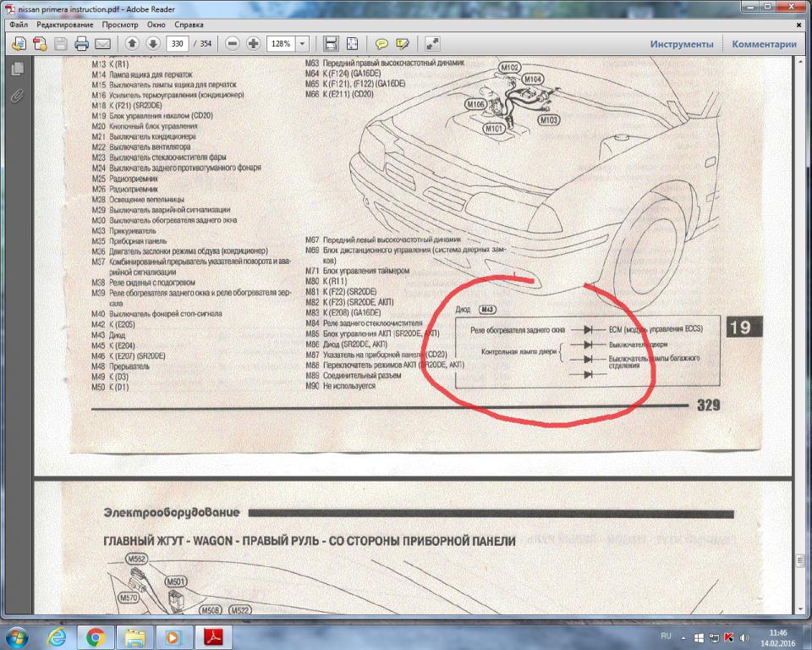Fit one full page to window icon
Viewport: 812px width, 650px height.
pos(352,43)
